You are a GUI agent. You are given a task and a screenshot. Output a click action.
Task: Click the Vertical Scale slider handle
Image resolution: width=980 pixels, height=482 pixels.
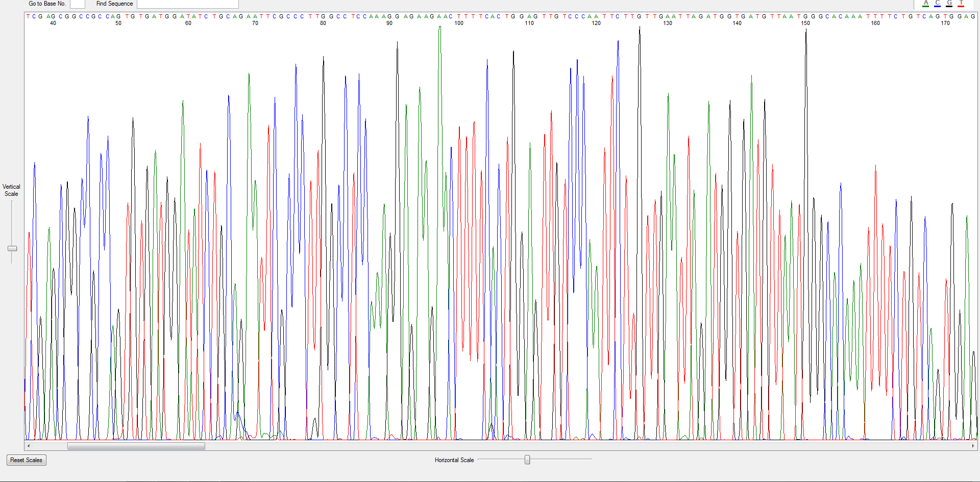[12, 248]
